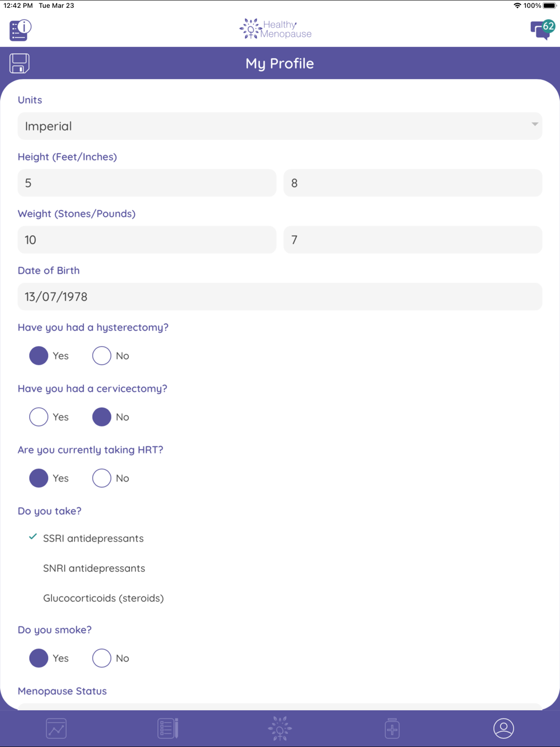The width and height of the screenshot is (560, 747).
Task: Click the weight pounds input field
Action: [413, 240]
